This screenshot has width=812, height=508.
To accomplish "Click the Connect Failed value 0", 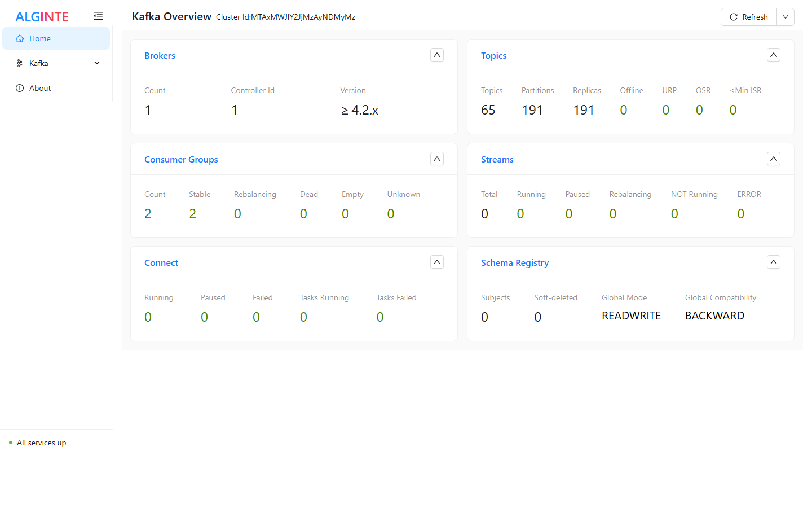I will tap(256, 317).
